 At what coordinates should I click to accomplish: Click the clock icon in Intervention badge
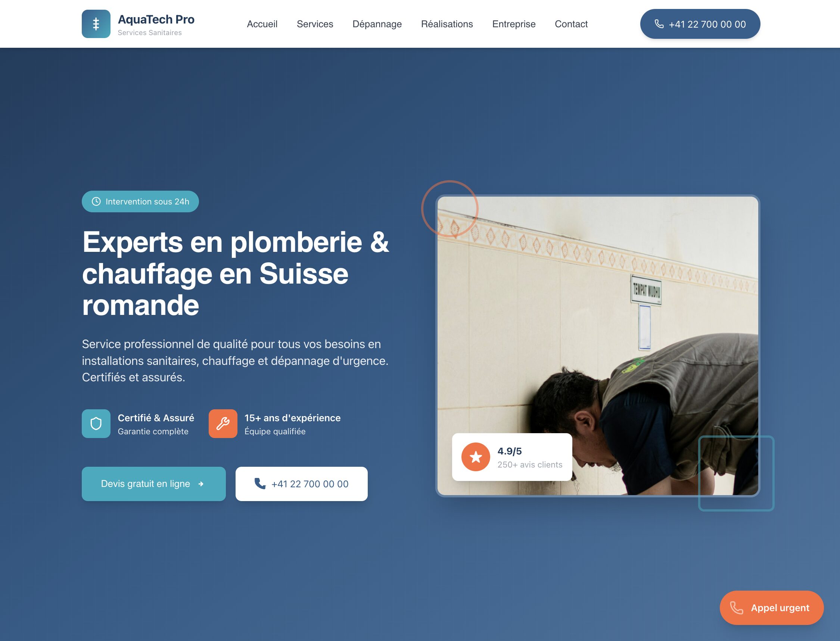96,201
